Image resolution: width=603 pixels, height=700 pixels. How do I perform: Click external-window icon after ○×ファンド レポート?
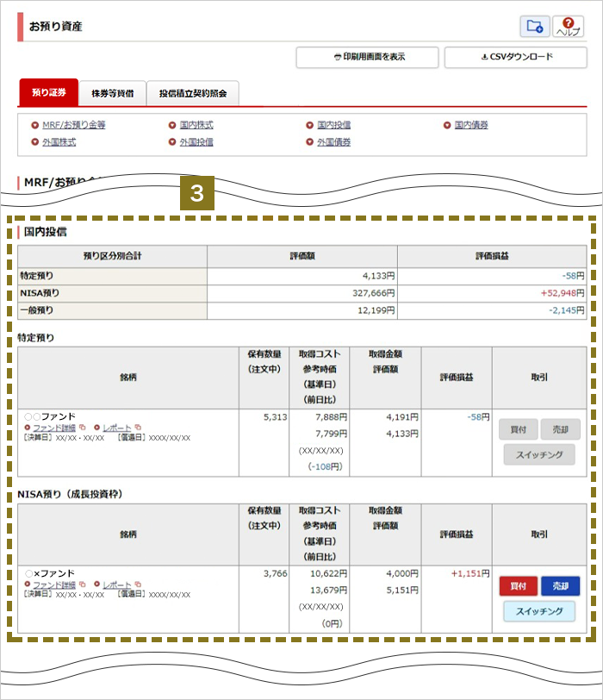[138, 584]
